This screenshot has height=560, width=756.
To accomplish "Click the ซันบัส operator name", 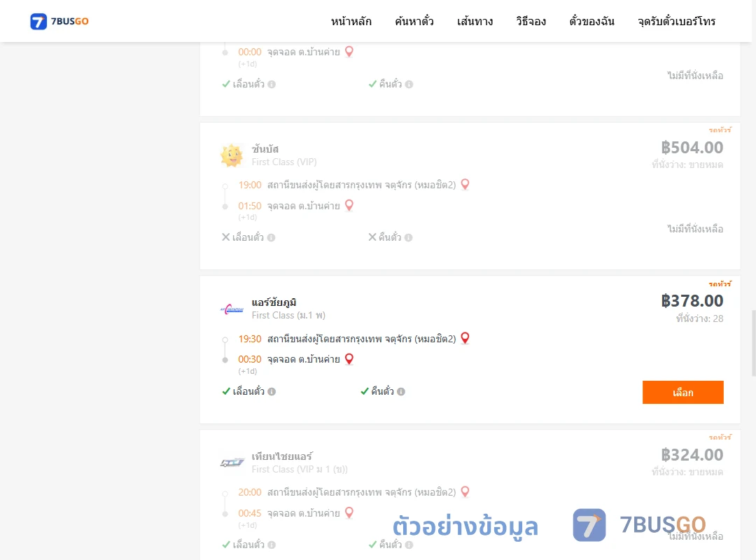I will 265,149.
